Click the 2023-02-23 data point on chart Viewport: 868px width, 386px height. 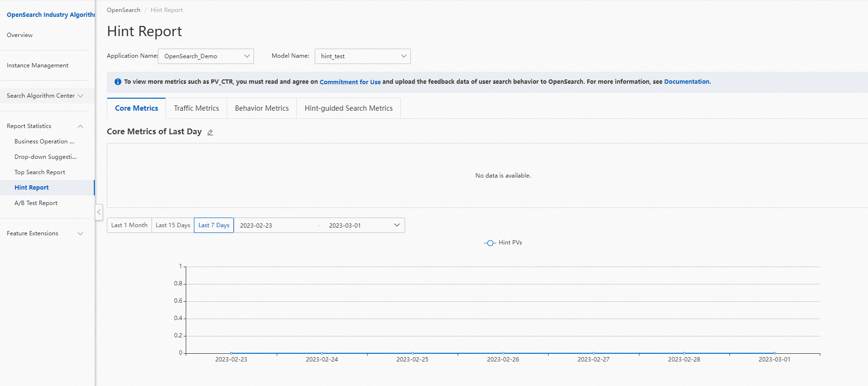click(231, 353)
